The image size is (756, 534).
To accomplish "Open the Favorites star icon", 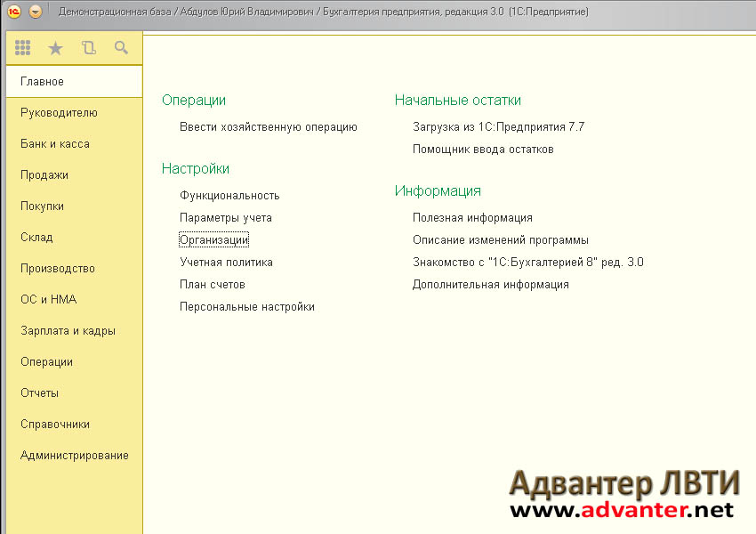I will click(x=55, y=48).
